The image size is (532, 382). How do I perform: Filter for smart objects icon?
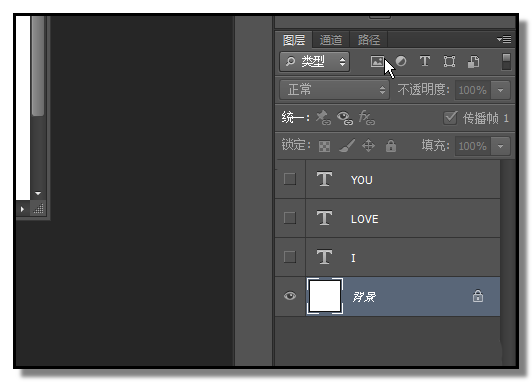pyautogui.click(x=474, y=62)
